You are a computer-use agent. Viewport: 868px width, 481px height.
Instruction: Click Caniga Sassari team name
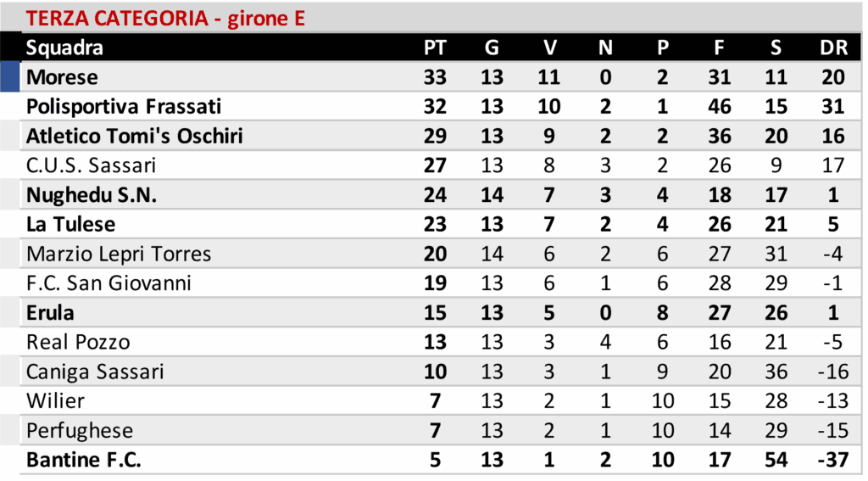click(x=95, y=372)
